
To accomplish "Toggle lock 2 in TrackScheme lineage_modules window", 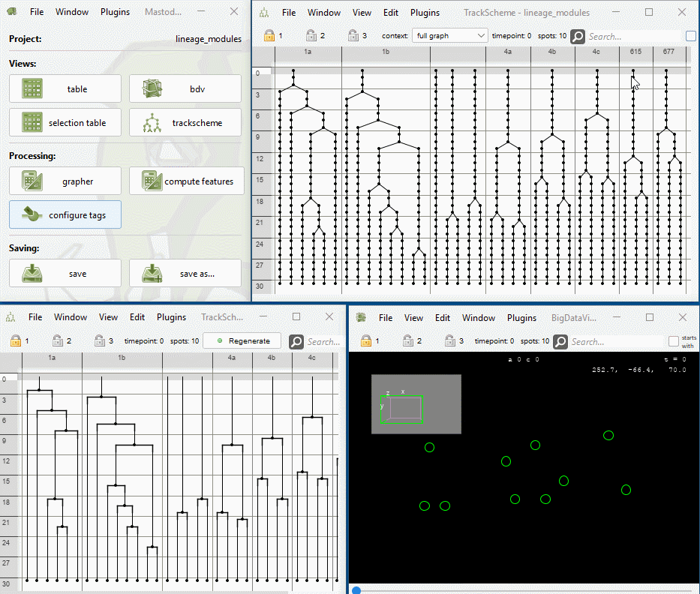I will [x=311, y=35].
